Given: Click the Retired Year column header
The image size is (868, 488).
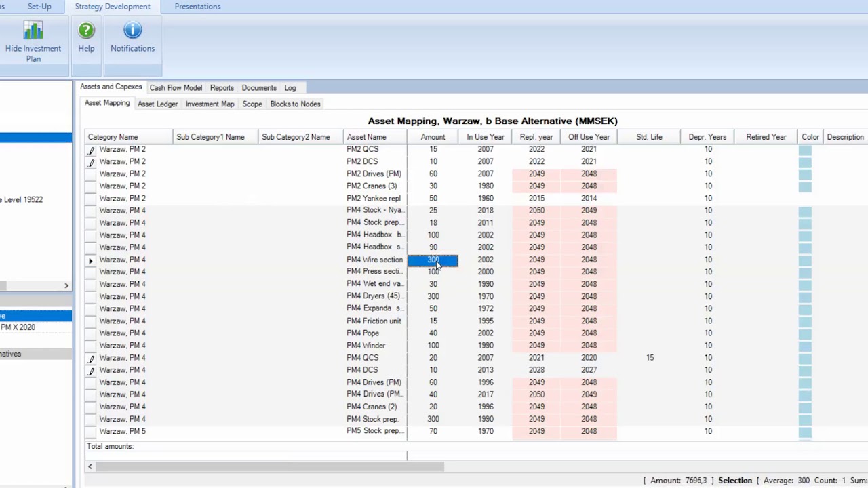Looking at the screenshot, I should click(766, 137).
